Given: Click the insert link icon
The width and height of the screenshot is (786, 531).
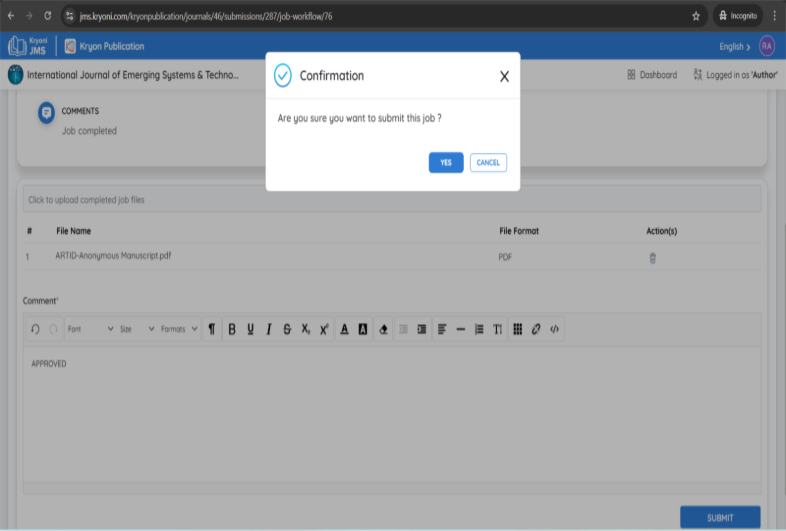Looking at the screenshot, I should 536,329.
